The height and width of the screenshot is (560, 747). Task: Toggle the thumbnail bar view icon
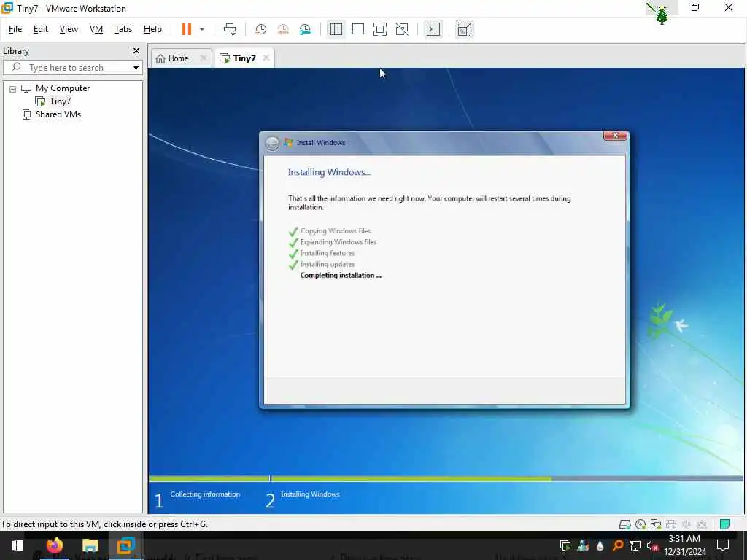357,29
